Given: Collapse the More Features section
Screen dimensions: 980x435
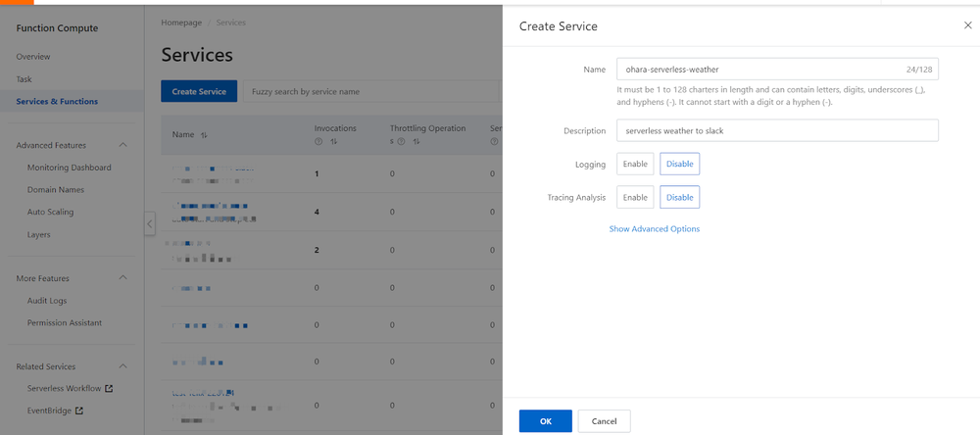Looking at the screenshot, I should (x=122, y=278).
